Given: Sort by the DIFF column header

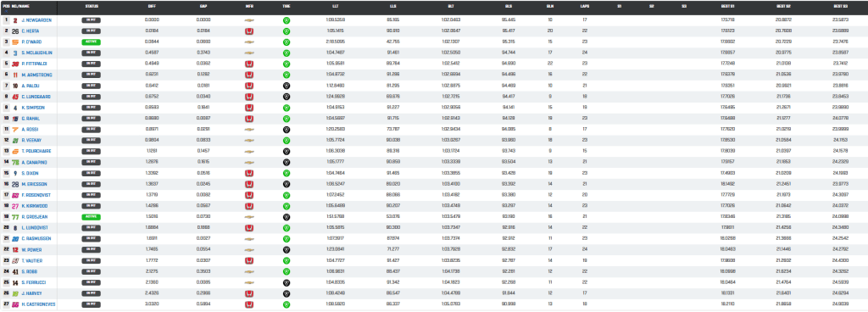Looking at the screenshot, I should pyautogui.click(x=152, y=7).
